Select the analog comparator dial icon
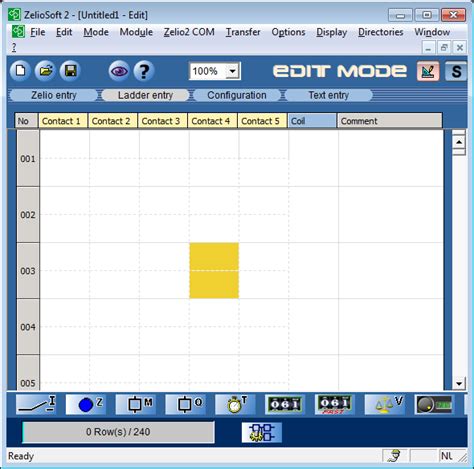This screenshot has width=474, height=469. (434, 404)
